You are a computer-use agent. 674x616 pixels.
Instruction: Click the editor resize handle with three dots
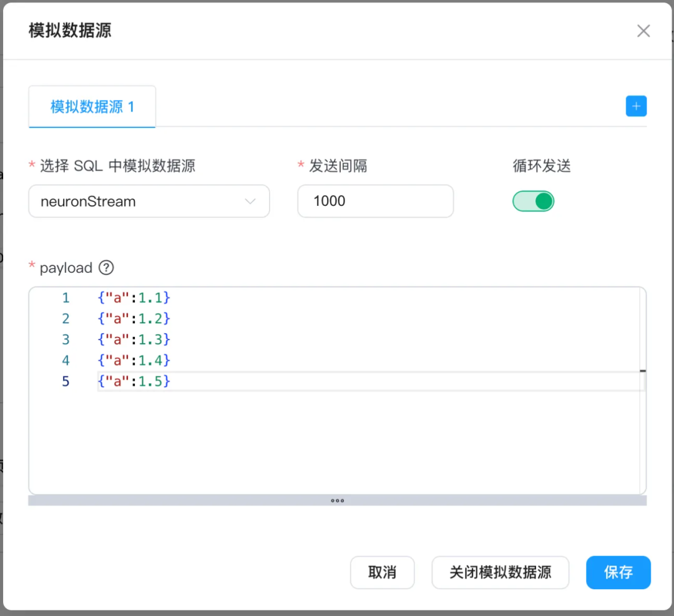point(338,501)
